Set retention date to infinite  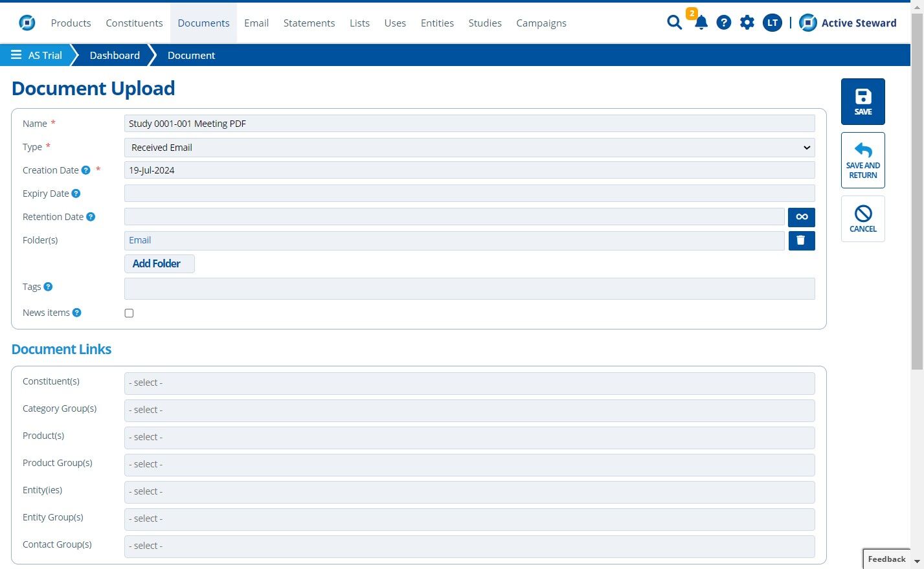coord(802,217)
